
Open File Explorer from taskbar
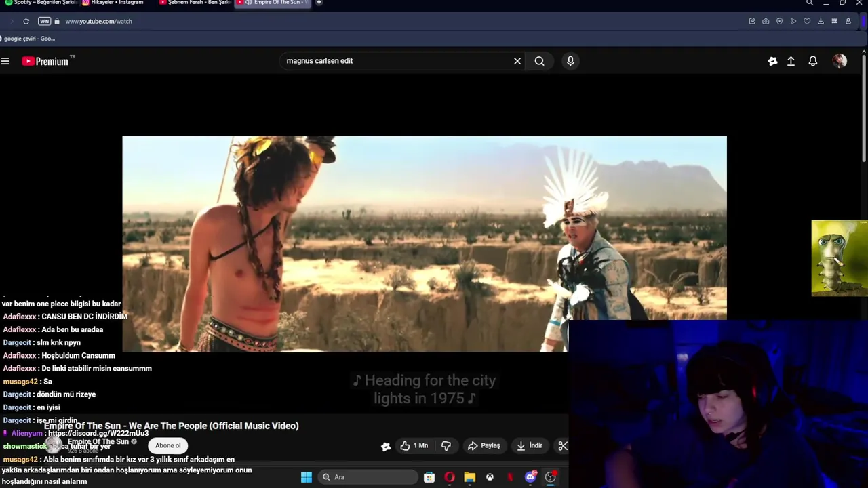tap(469, 477)
